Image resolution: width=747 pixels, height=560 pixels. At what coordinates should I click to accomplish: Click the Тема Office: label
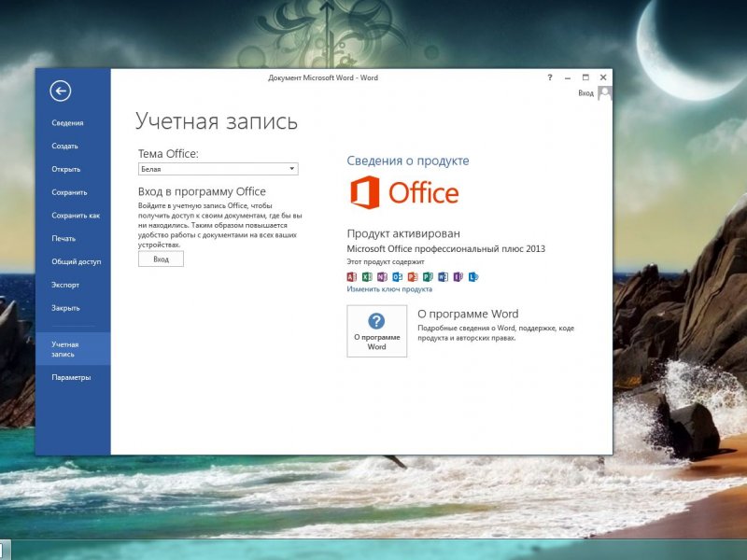click(168, 154)
